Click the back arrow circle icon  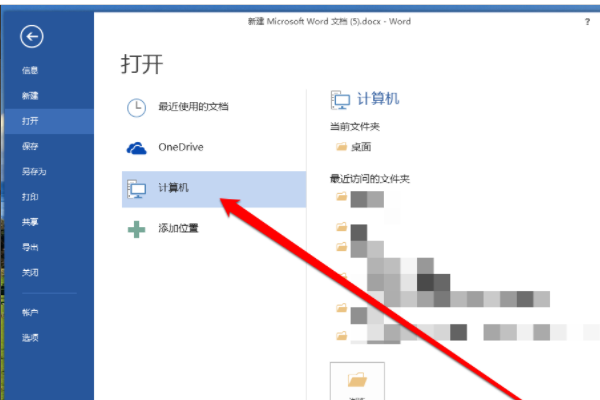32,37
